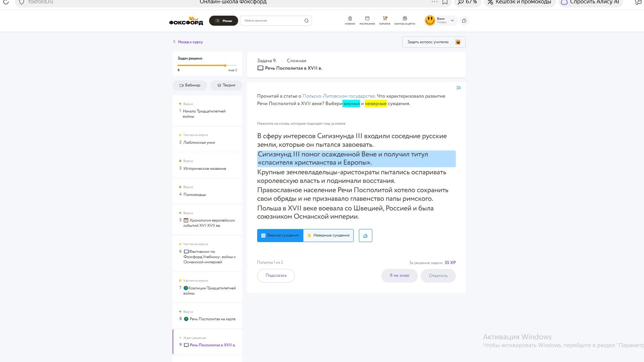Image resolution: width=644 pixels, height=362 pixels.
Task: Open task 1 Начало Тридцатилетней войны
Action: click(207, 111)
